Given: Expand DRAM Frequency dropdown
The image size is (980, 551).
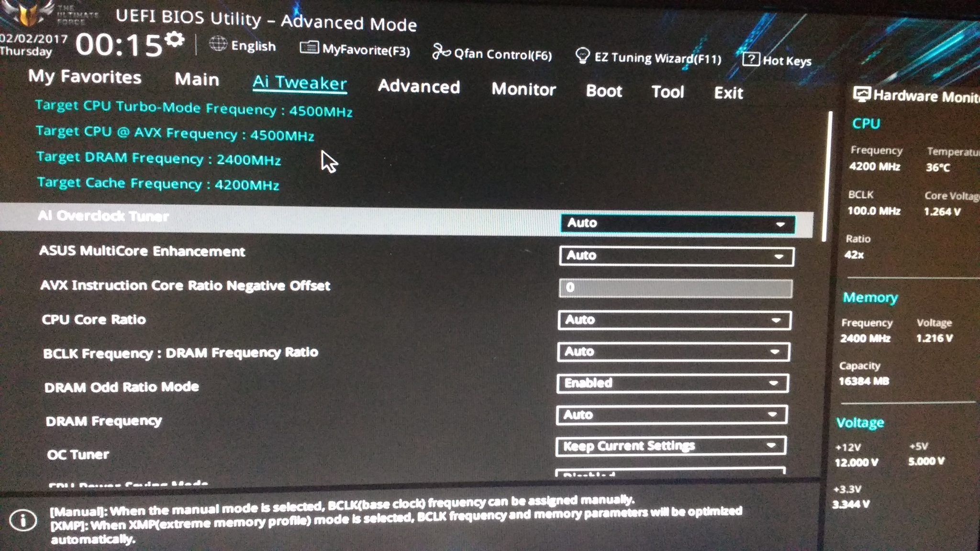Looking at the screenshot, I should (671, 415).
